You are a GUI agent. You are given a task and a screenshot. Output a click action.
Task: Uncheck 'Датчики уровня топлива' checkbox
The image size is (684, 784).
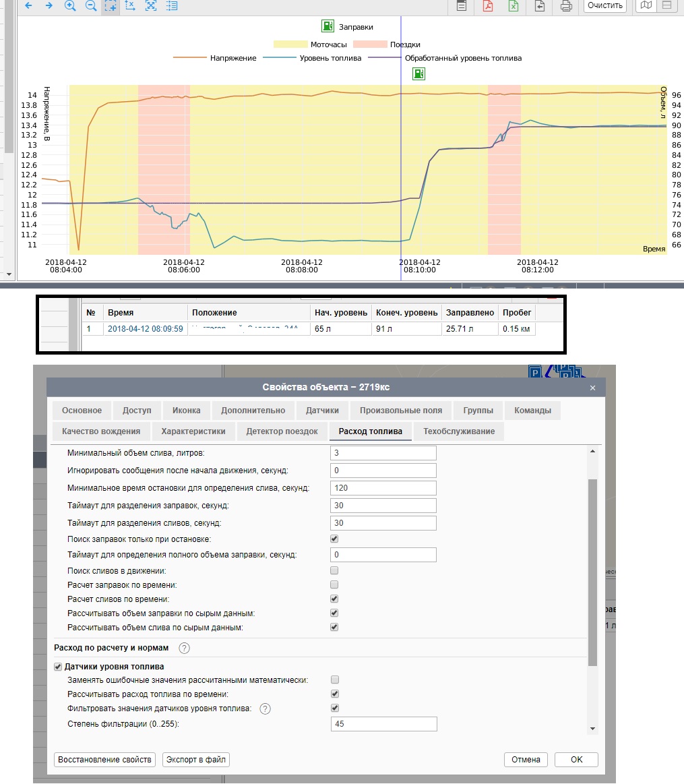58,667
